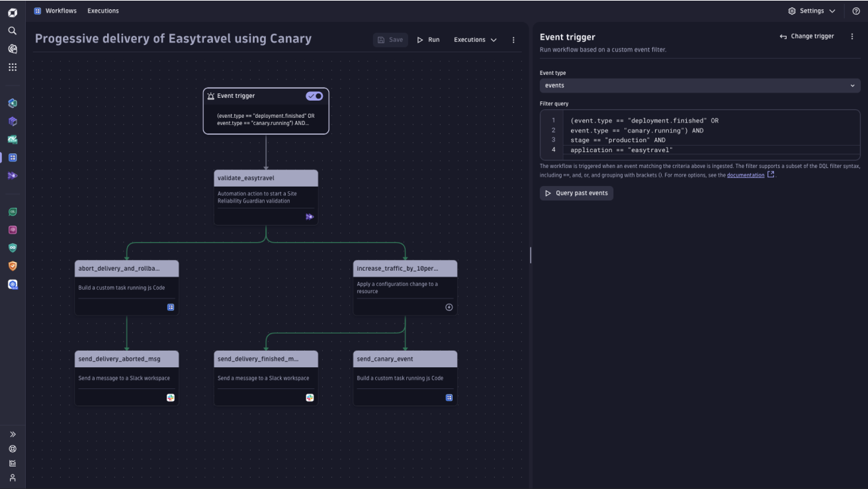Select the send_delivery_finished_m... task node
The width and height of the screenshot is (868, 489).
click(266, 378)
